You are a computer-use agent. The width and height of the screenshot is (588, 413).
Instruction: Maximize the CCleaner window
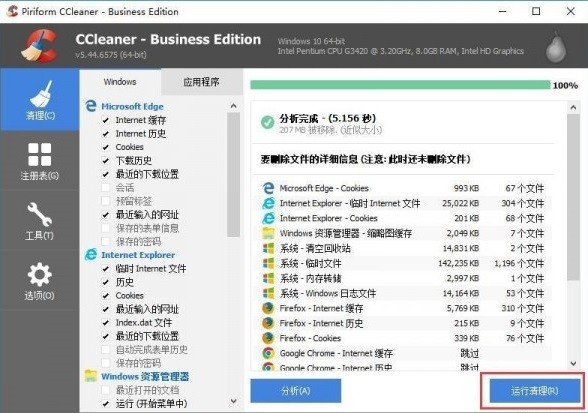536,11
